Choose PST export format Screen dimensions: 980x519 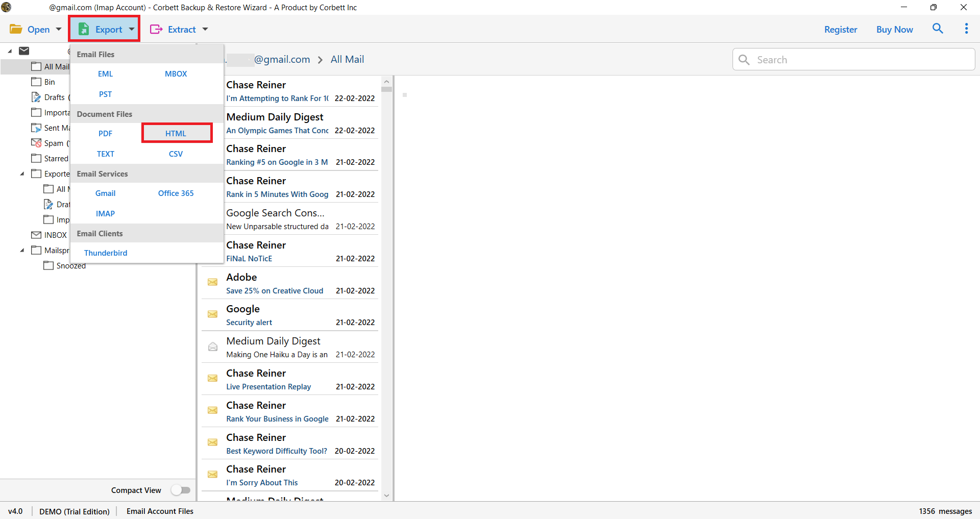106,94
